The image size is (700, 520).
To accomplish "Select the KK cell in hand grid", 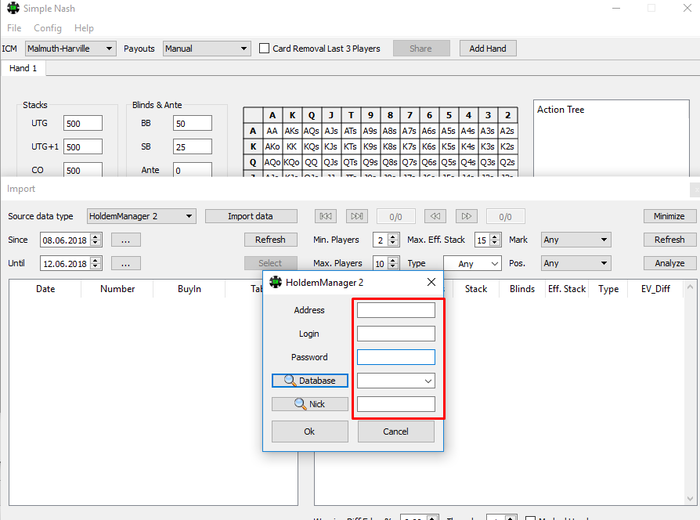I will click(x=292, y=146).
